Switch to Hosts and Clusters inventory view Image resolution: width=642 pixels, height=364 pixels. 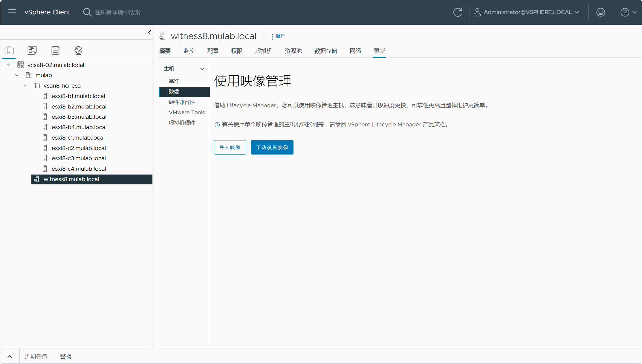pyautogui.click(x=9, y=50)
